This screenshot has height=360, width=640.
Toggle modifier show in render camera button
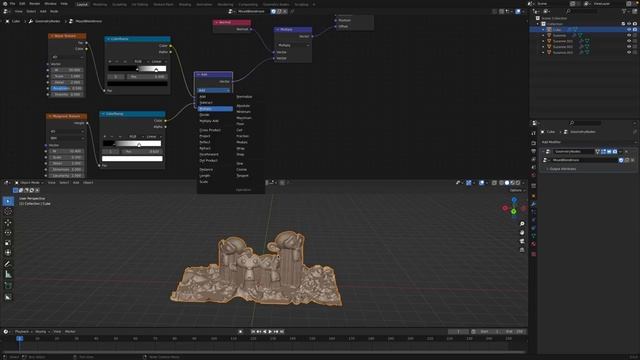[615, 151]
